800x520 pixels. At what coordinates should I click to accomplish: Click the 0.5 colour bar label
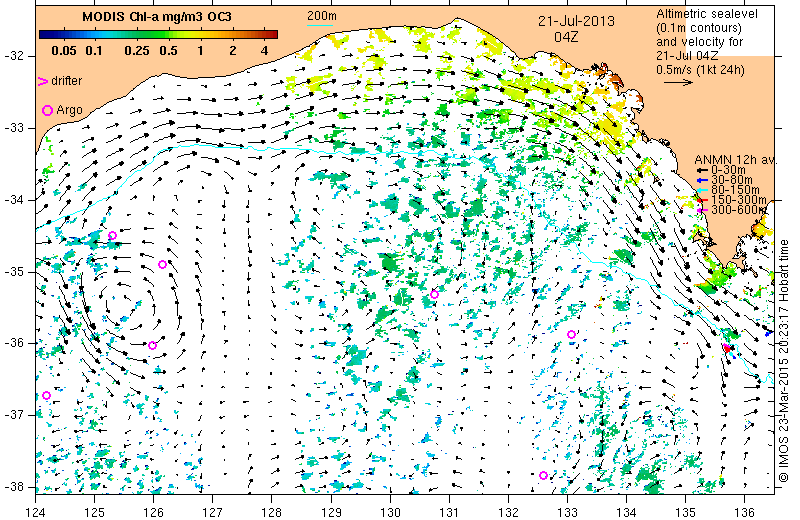[x=168, y=51]
